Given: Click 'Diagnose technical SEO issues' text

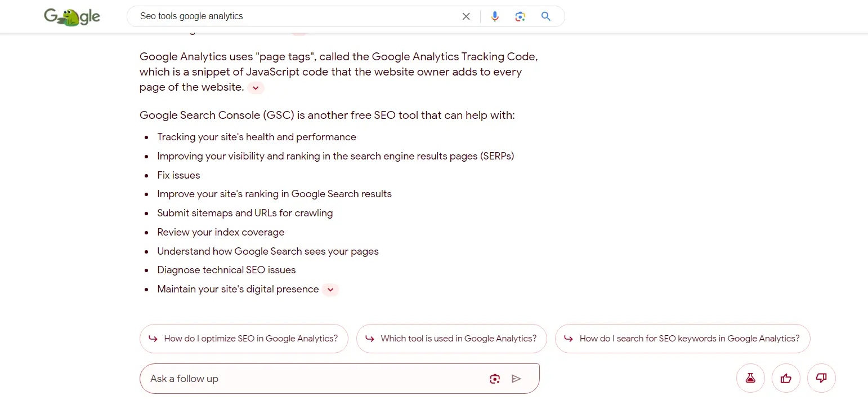Looking at the screenshot, I should [226, 270].
